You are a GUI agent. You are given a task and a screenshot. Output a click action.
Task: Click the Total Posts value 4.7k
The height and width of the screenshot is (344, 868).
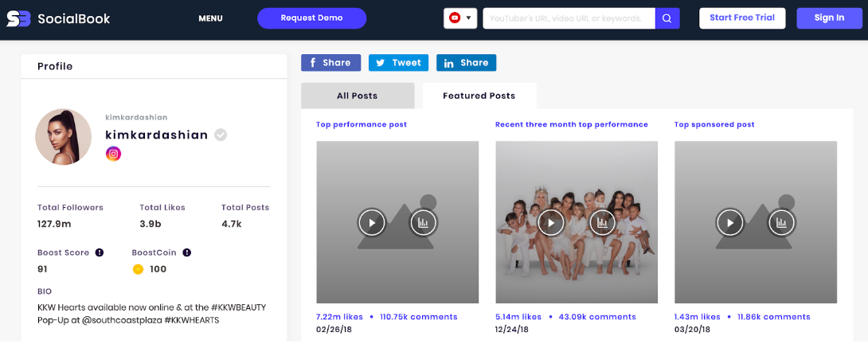click(232, 225)
